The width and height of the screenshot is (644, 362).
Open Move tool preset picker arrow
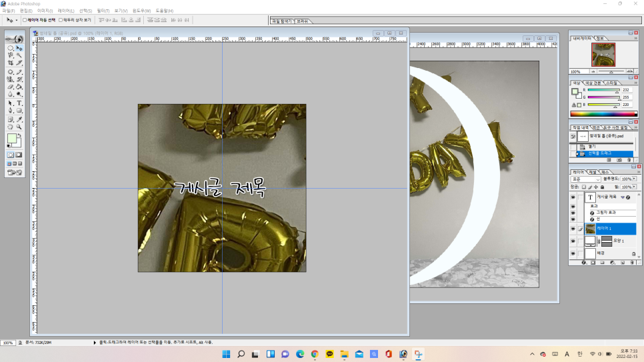coord(17,20)
